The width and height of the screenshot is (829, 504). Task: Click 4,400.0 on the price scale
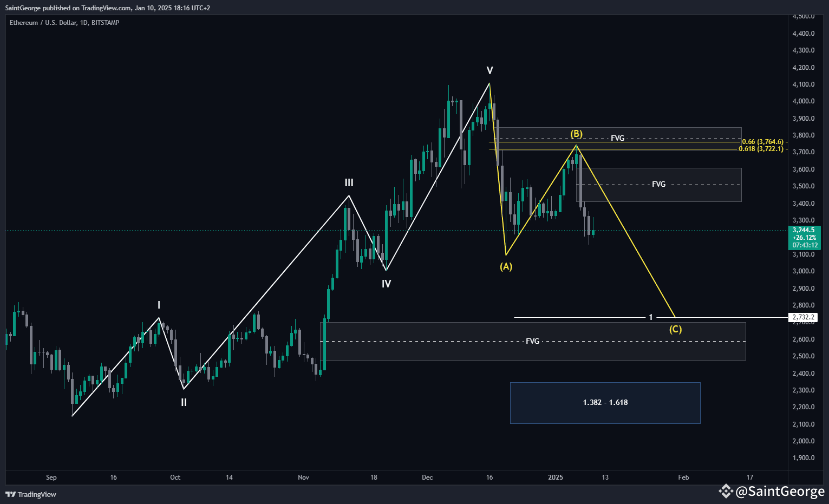(x=804, y=34)
